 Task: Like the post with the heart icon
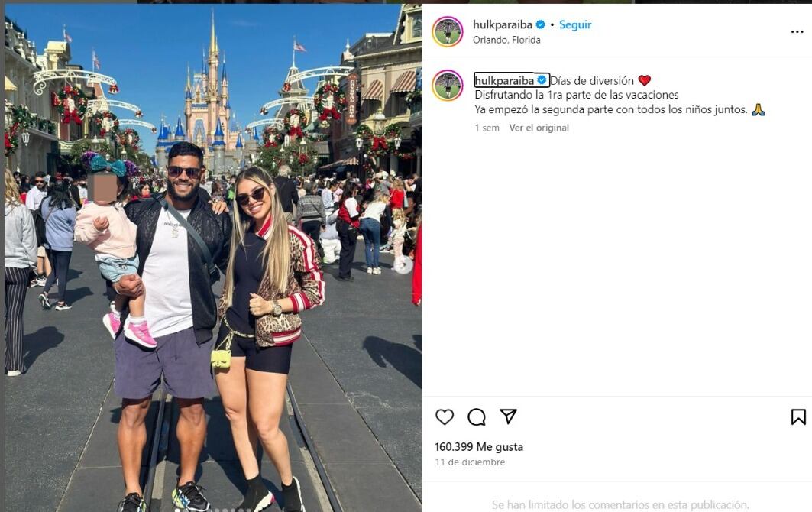(445, 416)
